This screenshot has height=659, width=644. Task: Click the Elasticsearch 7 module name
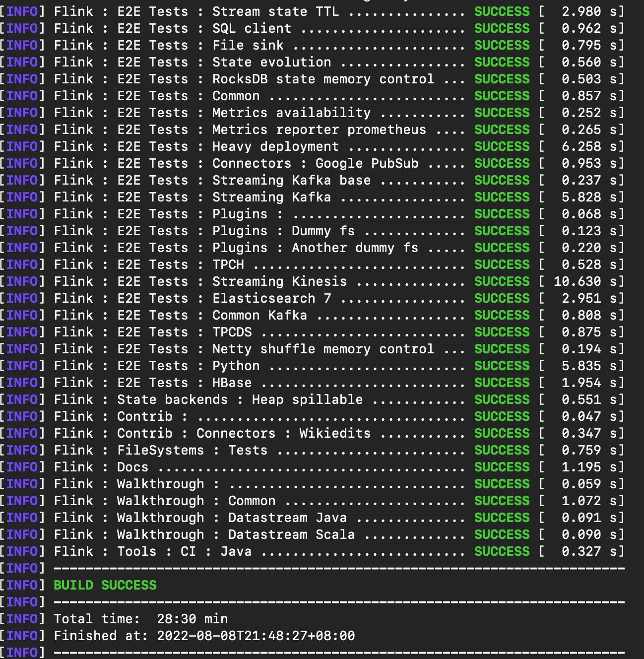(x=271, y=298)
